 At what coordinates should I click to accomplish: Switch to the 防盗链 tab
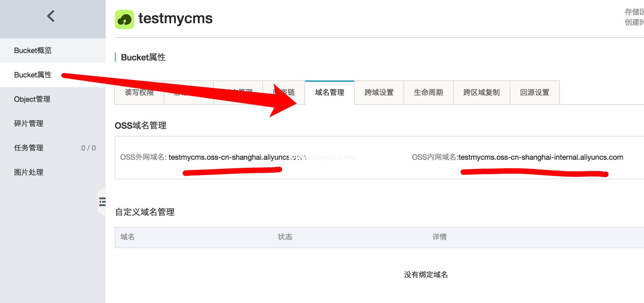click(284, 93)
